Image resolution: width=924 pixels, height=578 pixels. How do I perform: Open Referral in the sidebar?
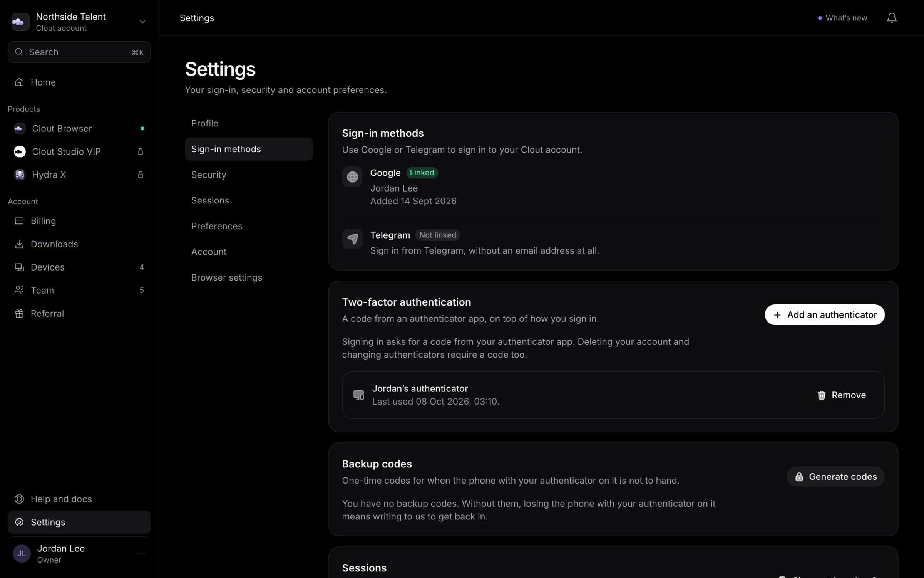pos(79,313)
